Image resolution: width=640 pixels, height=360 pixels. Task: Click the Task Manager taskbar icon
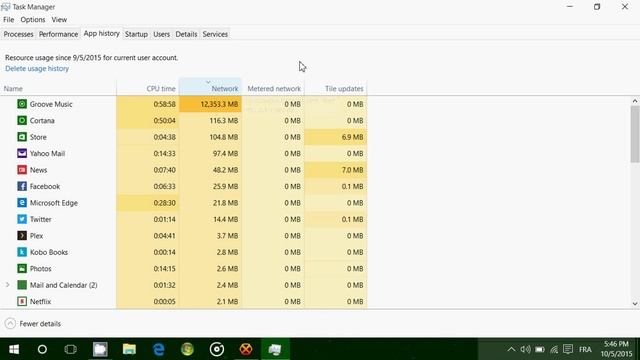[x=275, y=349]
